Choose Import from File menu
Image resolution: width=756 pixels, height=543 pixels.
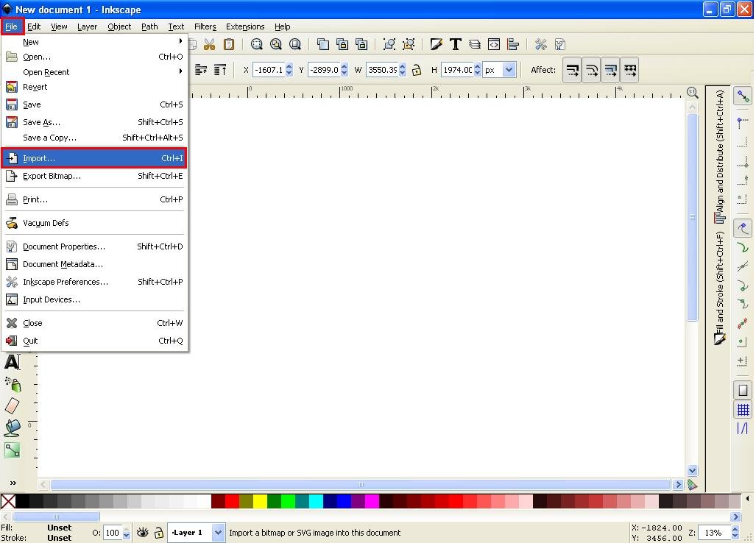[94, 158]
